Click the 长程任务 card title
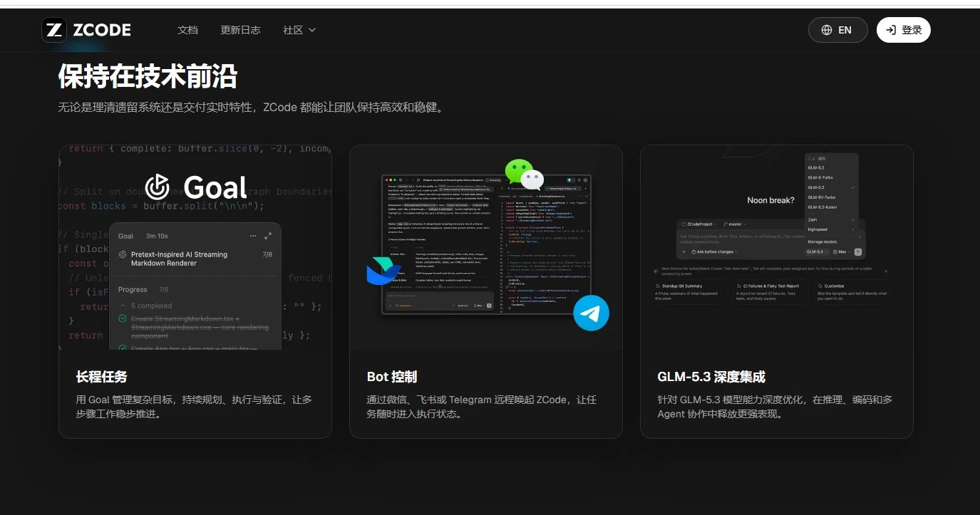 (x=101, y=377)
